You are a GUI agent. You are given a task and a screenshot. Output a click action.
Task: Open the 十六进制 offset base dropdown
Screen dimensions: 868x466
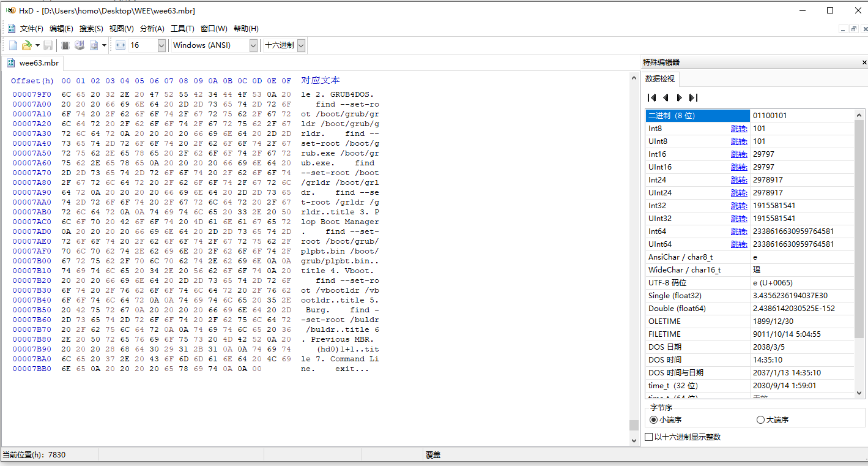(302, 45)
